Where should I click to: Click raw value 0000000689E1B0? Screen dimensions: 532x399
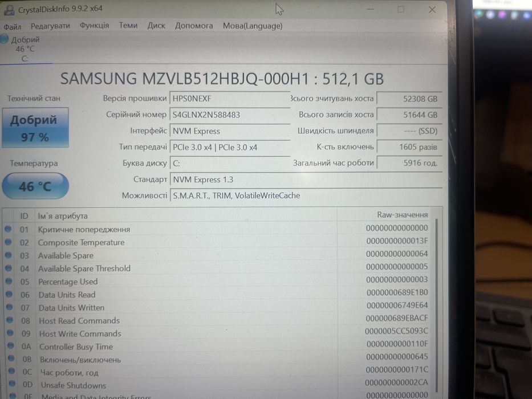(x=397, y=292)
